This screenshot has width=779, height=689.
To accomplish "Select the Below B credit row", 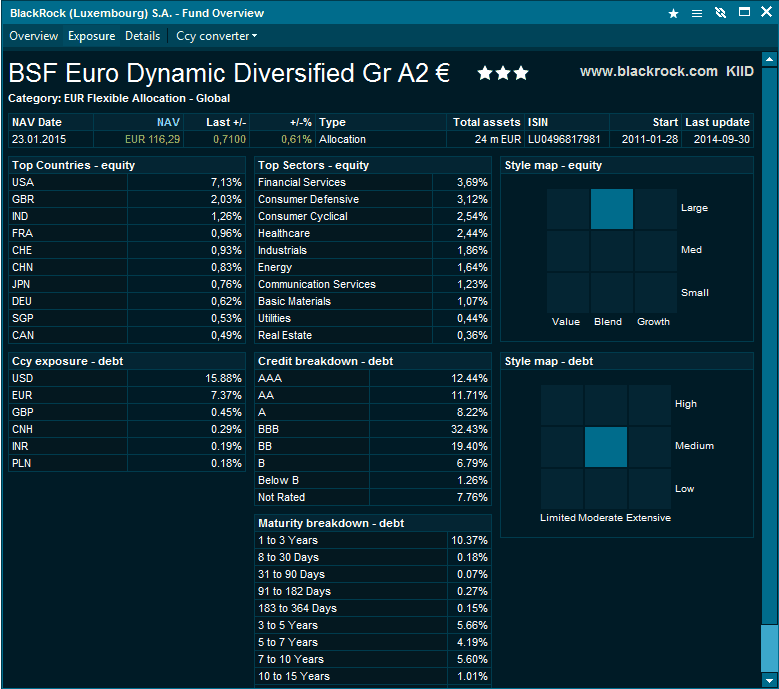I will coord(373,480).
